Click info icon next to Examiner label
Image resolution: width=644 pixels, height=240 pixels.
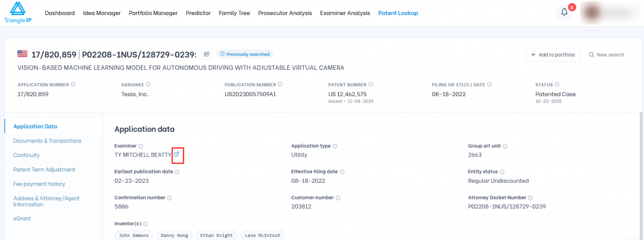(x=140, y=146)
